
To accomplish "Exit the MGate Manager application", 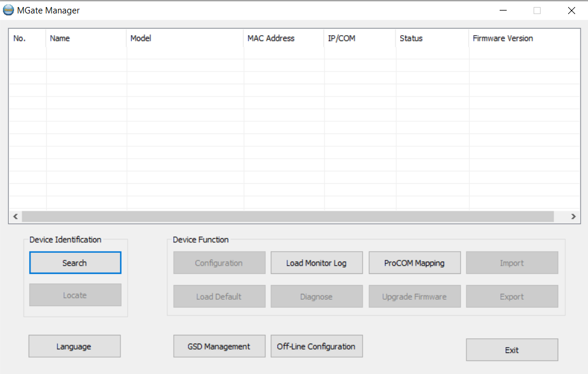I will pyautogui.click(x=512, y=350).
